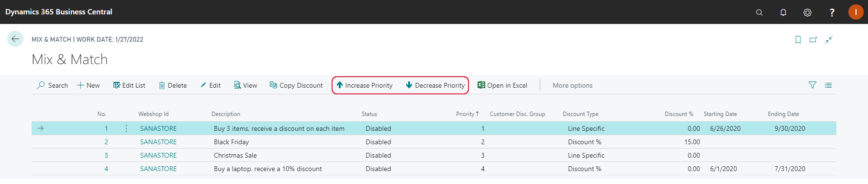868x184 pixels.
Task: Click Increase Priority action
Action: (x=365, y=85)
